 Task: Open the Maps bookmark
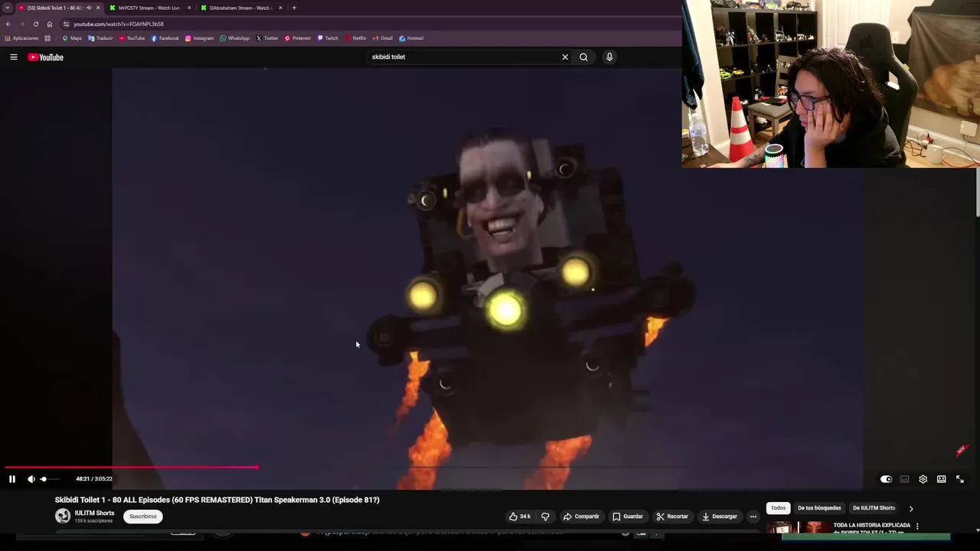coord(72,38)
